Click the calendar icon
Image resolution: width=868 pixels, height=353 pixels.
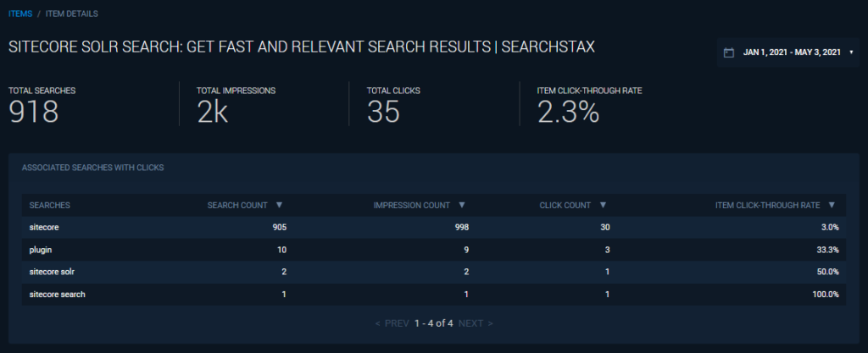[729, 52]
